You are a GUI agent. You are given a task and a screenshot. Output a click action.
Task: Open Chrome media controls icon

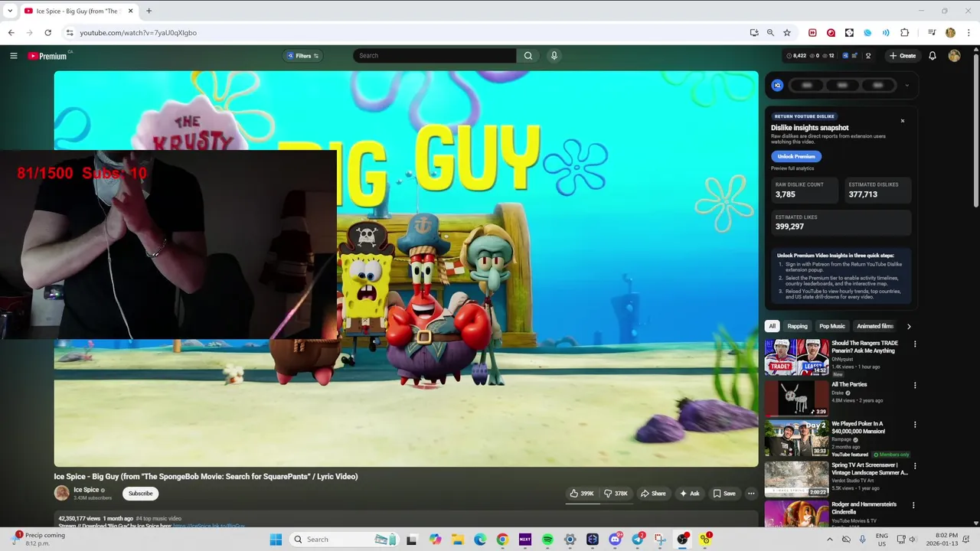(932, 33)
